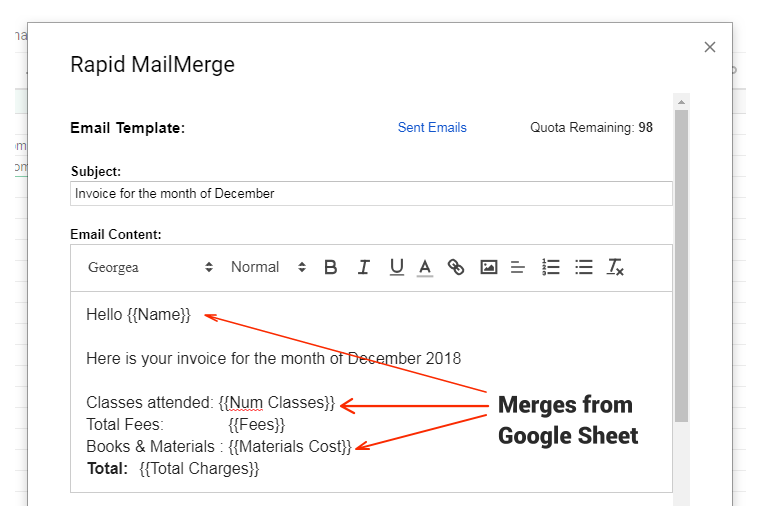
Task: Click the Email Template: label
Action: pyautogui.click(x=128, y=128)
